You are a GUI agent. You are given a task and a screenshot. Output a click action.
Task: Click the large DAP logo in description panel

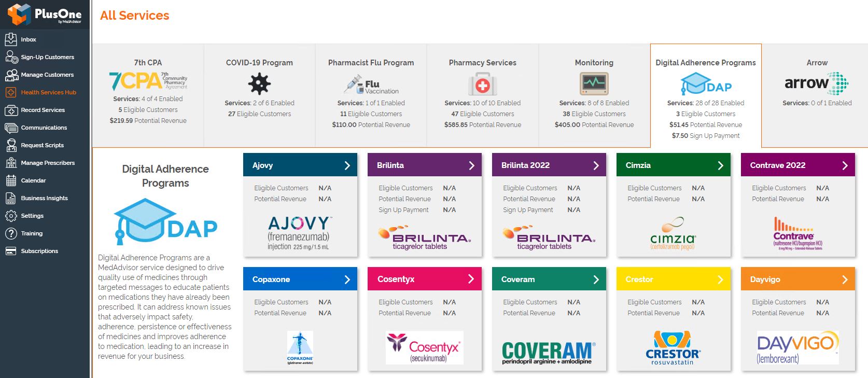[165, 221]
